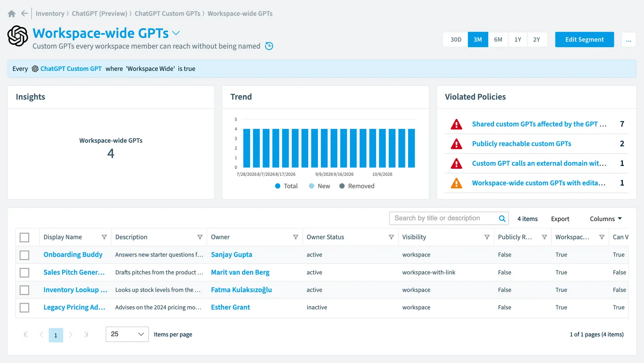The image size is (644, 363).
Task: Expand the Workspace-wide GPTs title dropdown
Action: click(x=176, y=33)
